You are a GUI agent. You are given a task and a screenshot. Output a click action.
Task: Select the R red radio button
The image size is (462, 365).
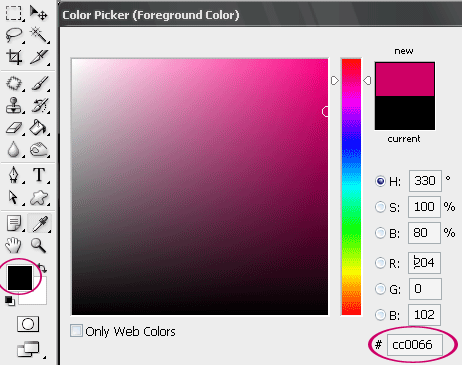(x=380, y=263)
